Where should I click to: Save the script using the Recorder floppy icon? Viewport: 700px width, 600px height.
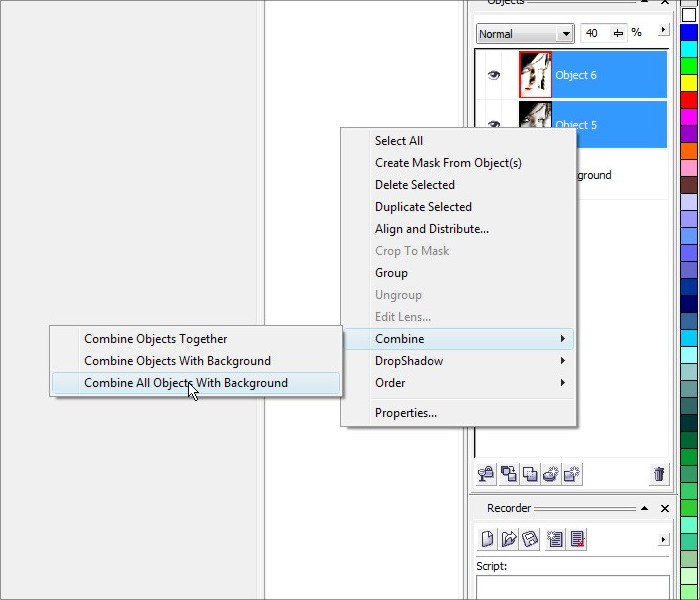530,539
